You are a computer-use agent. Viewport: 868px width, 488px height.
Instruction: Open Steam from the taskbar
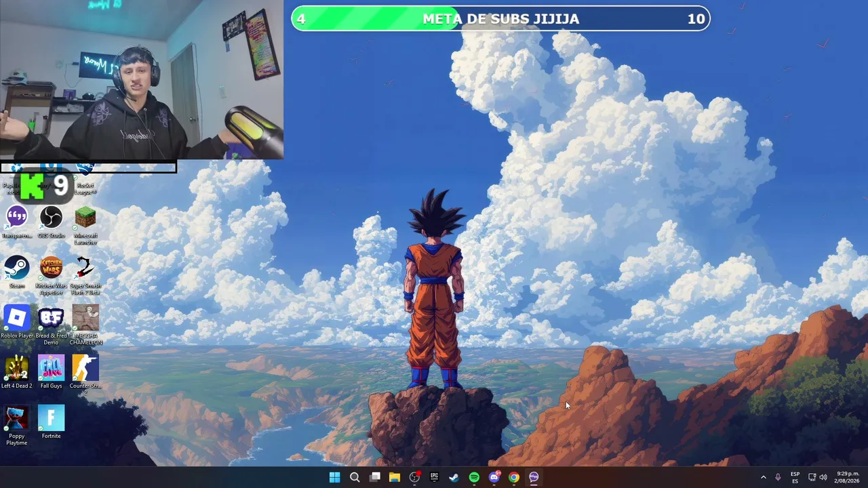click(x=454, y=477)
